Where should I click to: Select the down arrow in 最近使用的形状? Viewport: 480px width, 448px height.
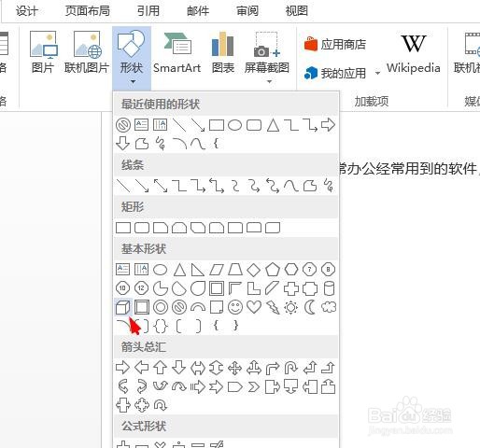click(123, 144)
